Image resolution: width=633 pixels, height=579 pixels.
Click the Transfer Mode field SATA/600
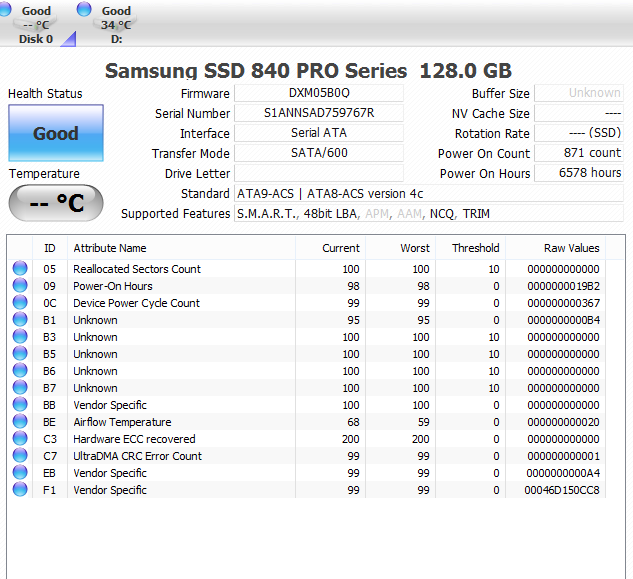(x=319, y=153)
